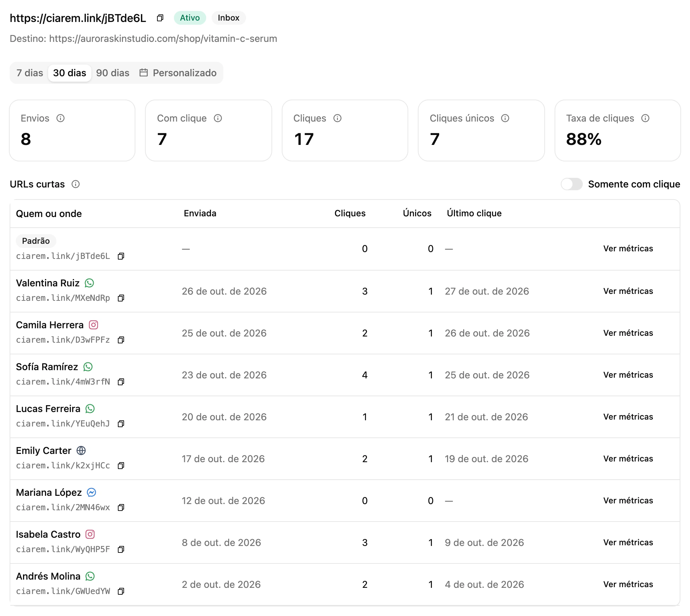The image size is (690, 616).
Task: Click the web globe icon beside Emily Carter
Action: coord(81,450)
